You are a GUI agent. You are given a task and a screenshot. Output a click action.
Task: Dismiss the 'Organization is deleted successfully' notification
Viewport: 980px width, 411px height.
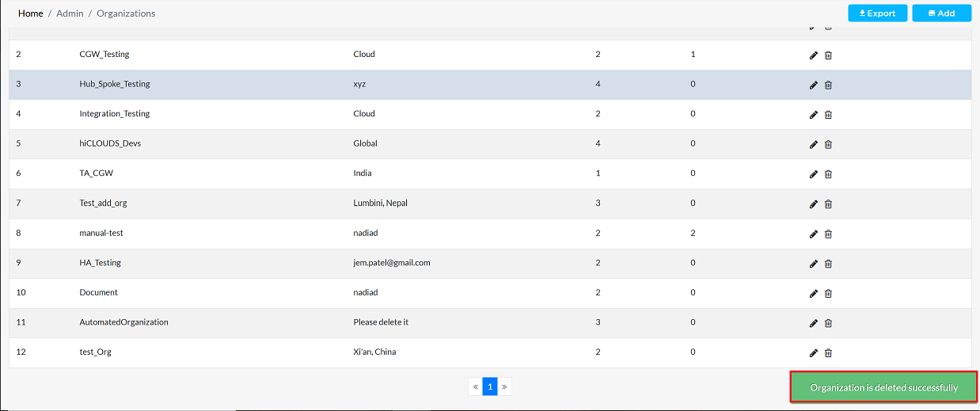pos(883,388)
